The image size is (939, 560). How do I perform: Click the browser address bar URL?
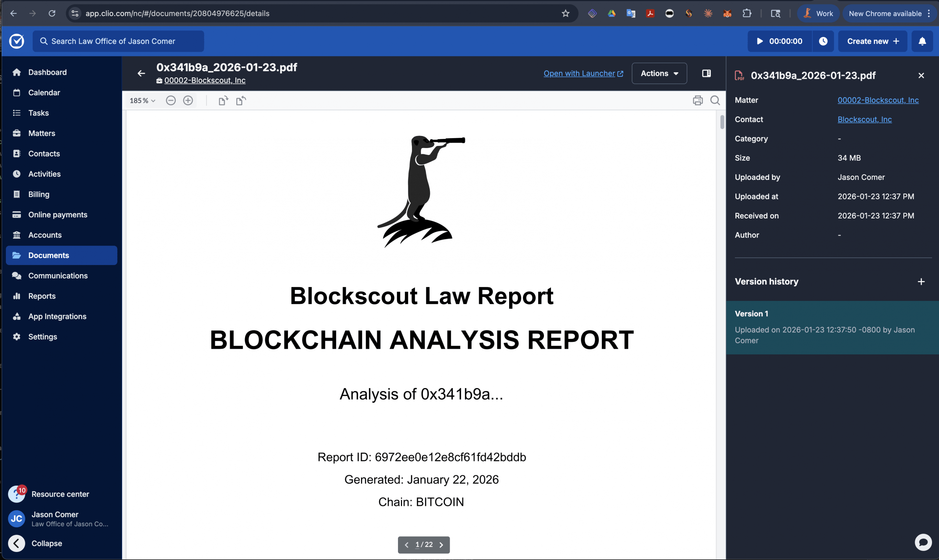178,14
